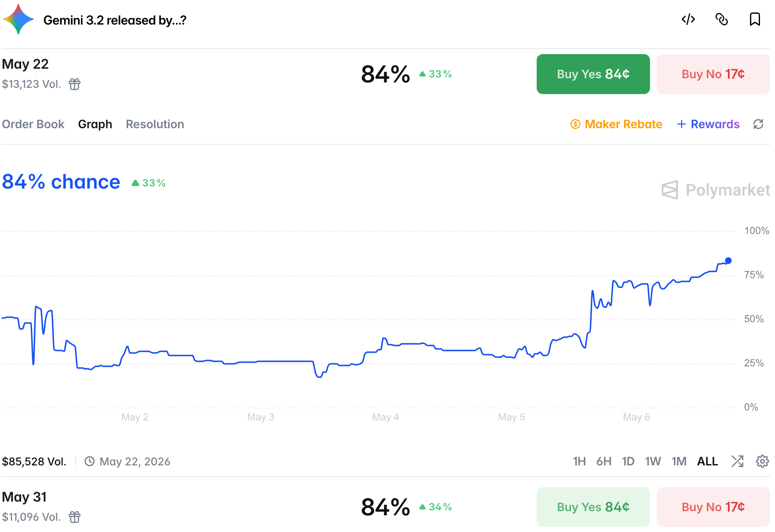Screen dimensions: 775x532
Task: Switch to the Order Book tab
Action: tap(33, 124)
